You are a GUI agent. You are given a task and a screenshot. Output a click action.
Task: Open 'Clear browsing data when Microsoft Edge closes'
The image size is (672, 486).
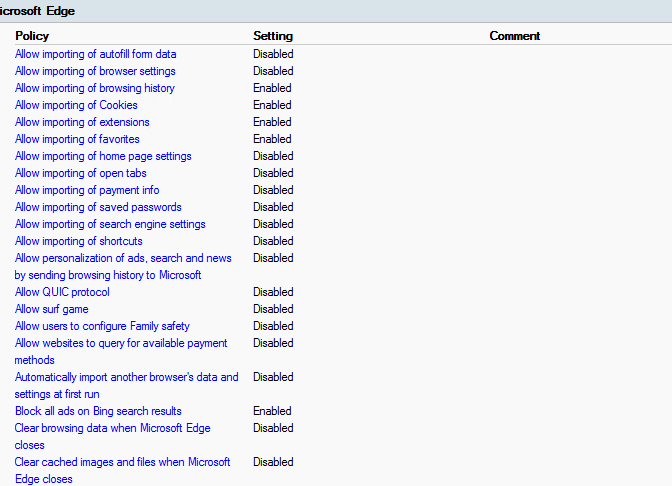click(112, 428)
